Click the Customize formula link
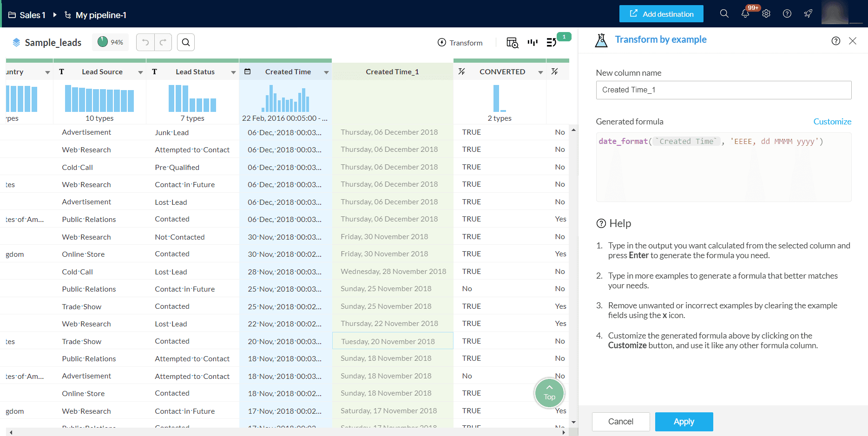Image resolution: width=868 pixels, height=436 pixels. coord(832,122)
